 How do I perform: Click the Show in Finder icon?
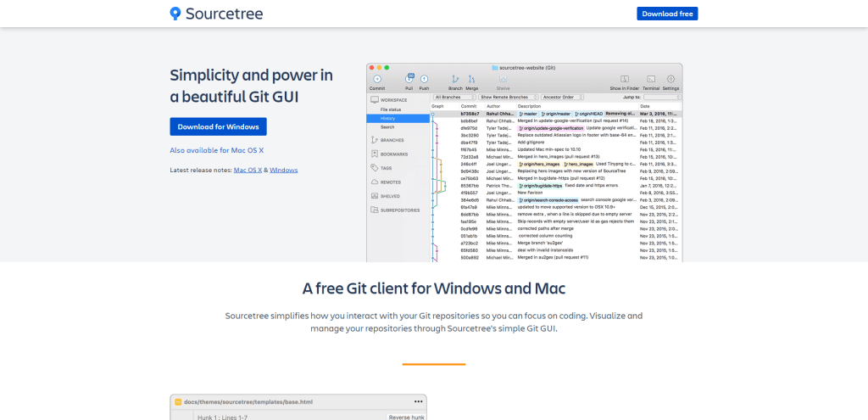[x=625, y=79]
